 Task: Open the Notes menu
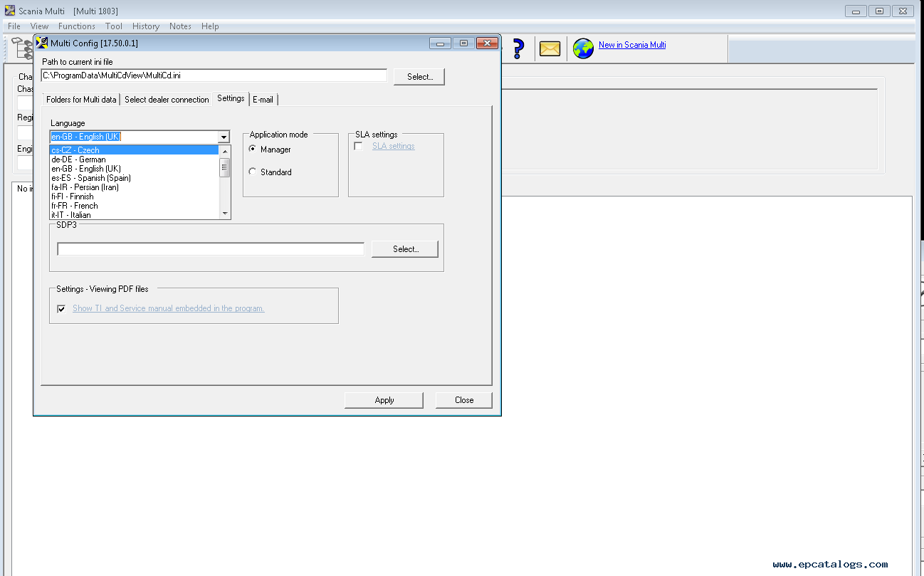click(x=180, y=26)
